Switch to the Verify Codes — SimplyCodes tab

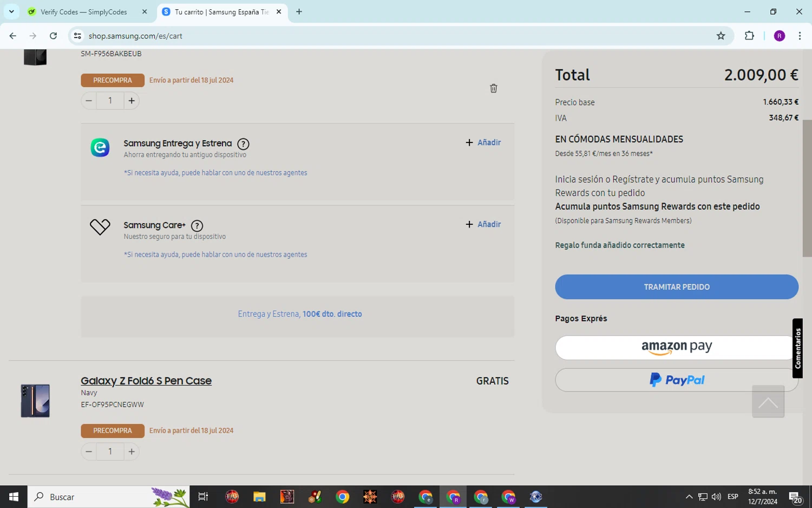[x=84, y=12]
